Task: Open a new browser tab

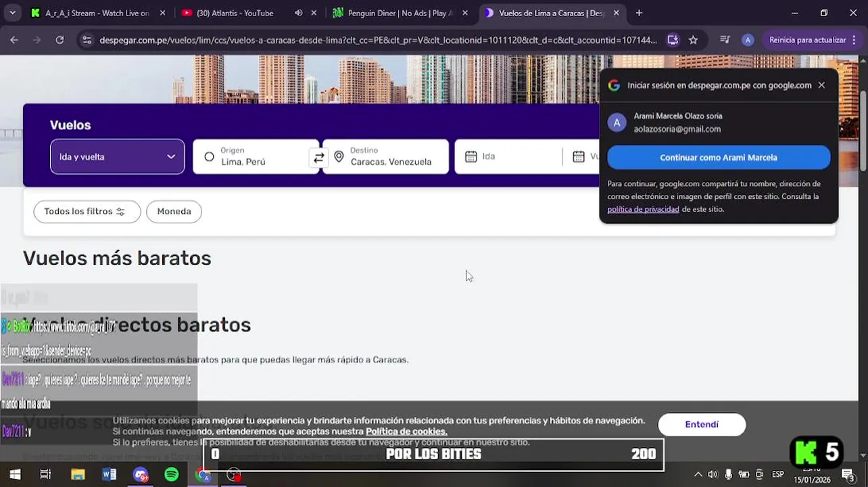Action: (x=639, y=13)
